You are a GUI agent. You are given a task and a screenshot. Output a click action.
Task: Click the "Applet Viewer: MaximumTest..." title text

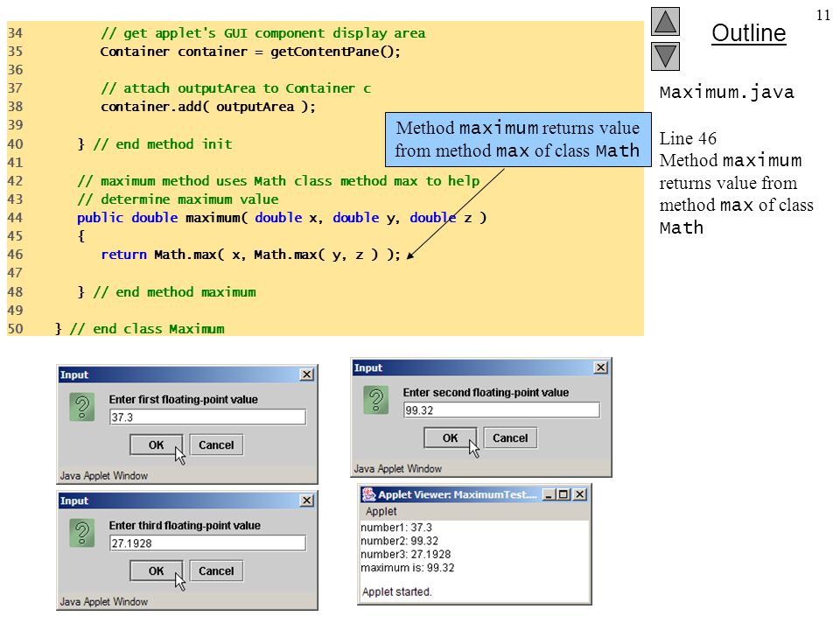(458, 494)
